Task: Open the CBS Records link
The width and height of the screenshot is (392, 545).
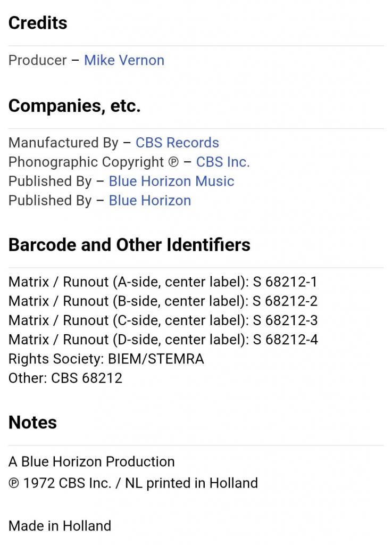Action: click(x=177, y=143)
